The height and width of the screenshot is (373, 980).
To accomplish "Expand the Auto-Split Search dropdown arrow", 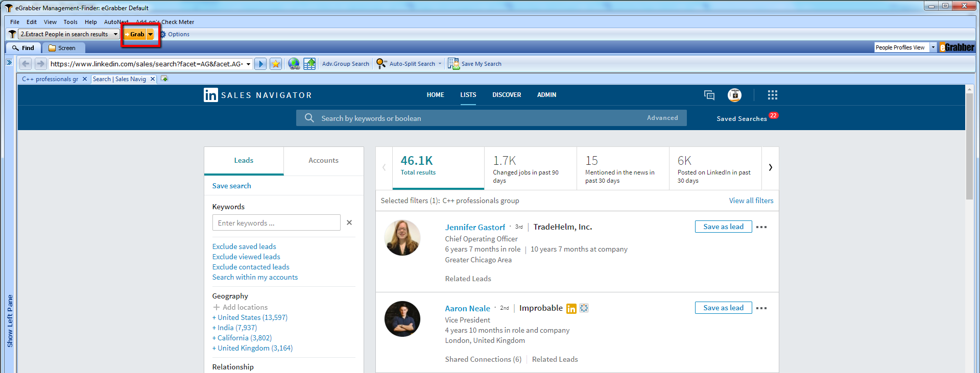I will pyautogui.click(x=440, y=64).
